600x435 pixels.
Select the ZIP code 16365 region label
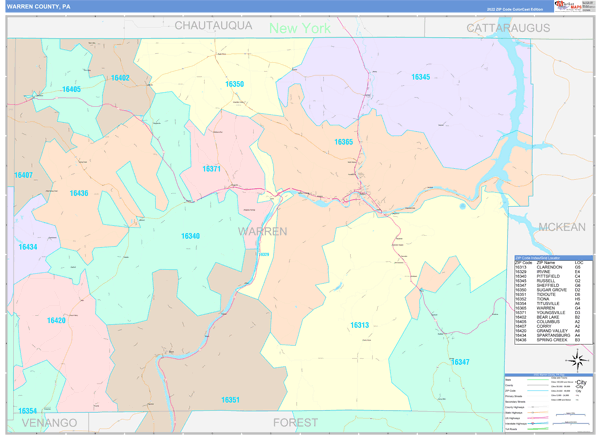coord(343,142)
